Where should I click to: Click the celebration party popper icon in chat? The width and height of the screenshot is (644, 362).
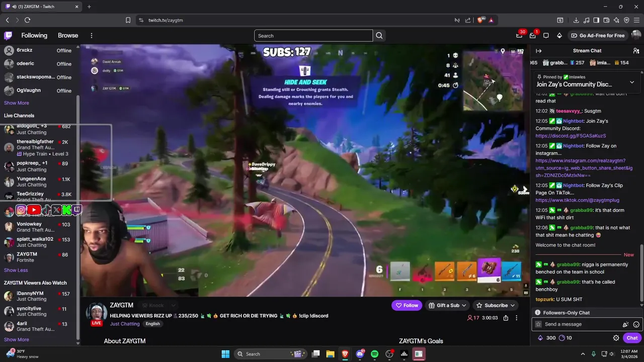tap(625, 324)
